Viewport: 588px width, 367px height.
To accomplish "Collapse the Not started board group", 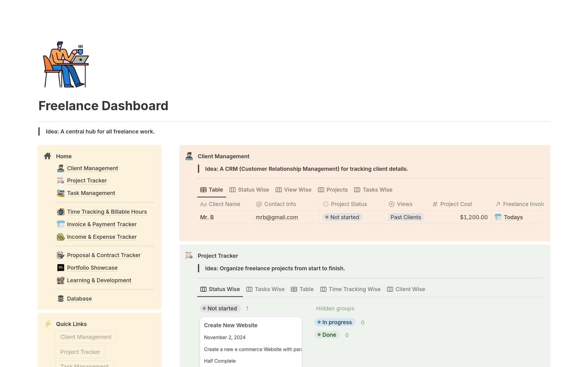I will [220, 308].
